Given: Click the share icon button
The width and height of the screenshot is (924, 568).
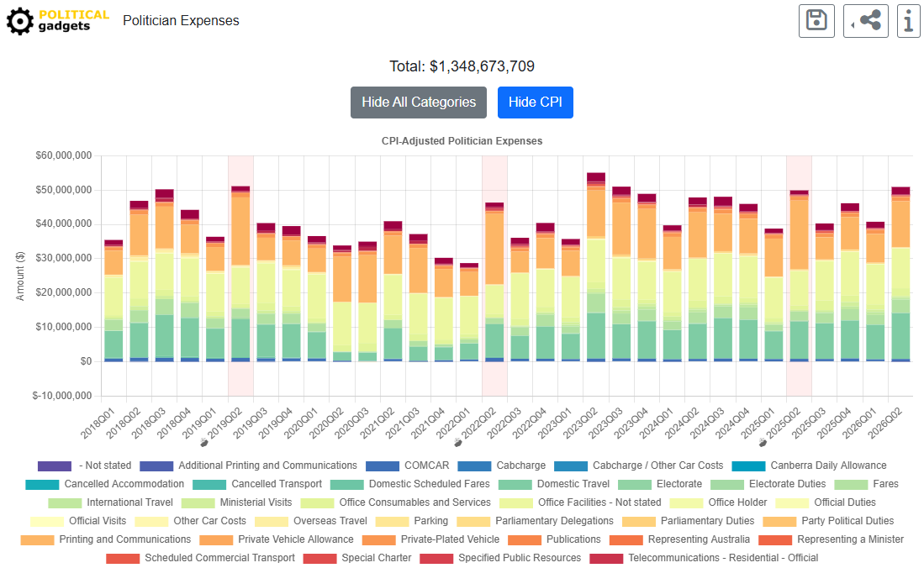Looking at the screenshot, I should [x=866, y=21].
